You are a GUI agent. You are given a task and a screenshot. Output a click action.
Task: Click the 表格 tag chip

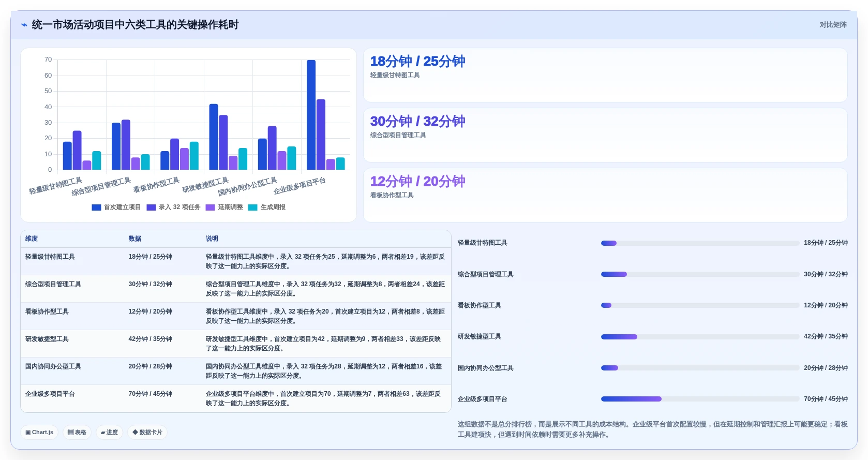pos(77,432)
